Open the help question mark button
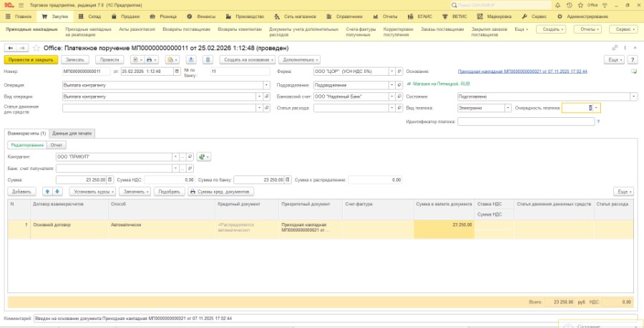The image size is (644, 328). point(633,60)
